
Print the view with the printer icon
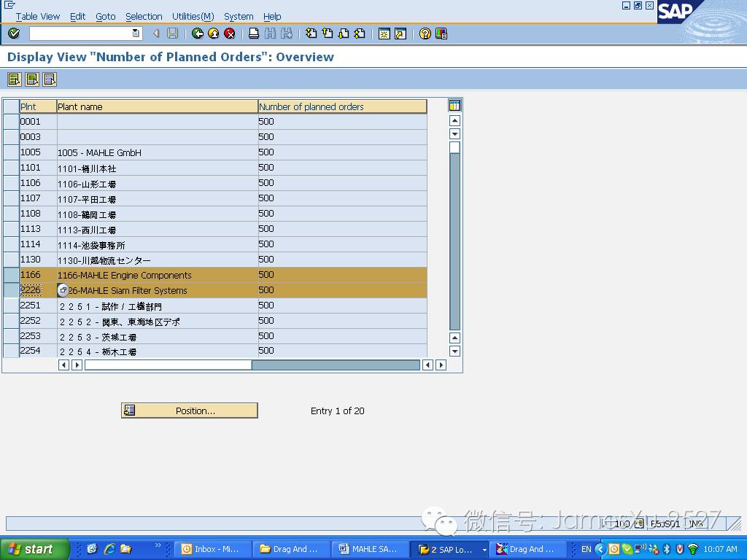point(254,34)
